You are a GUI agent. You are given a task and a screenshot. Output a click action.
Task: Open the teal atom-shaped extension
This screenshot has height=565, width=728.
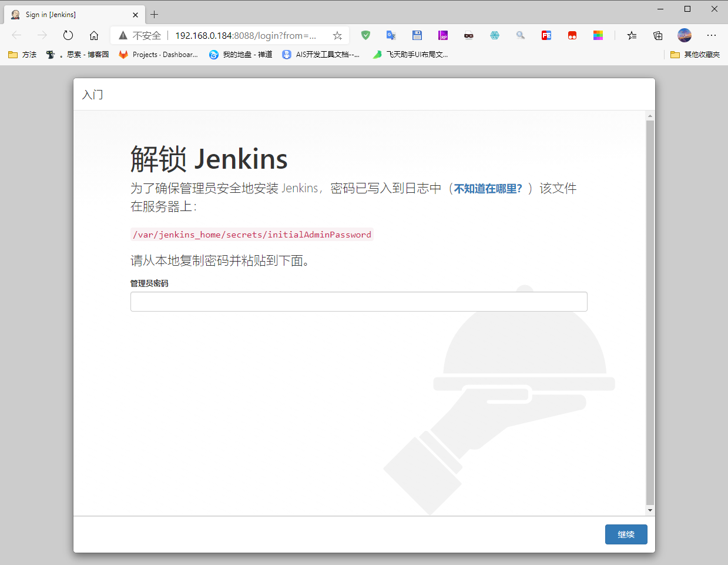point(495,35)
